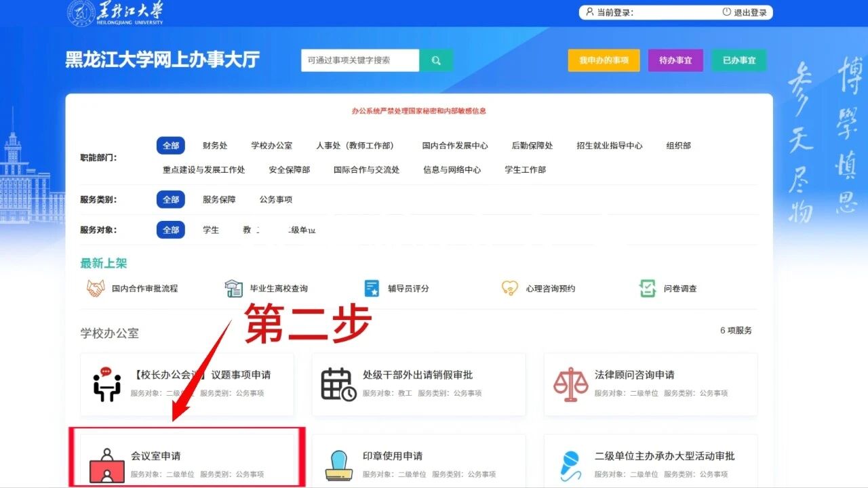
Task: Click the handshake icon for 国内合作审批流程
Action: click(x=96, y=287)
